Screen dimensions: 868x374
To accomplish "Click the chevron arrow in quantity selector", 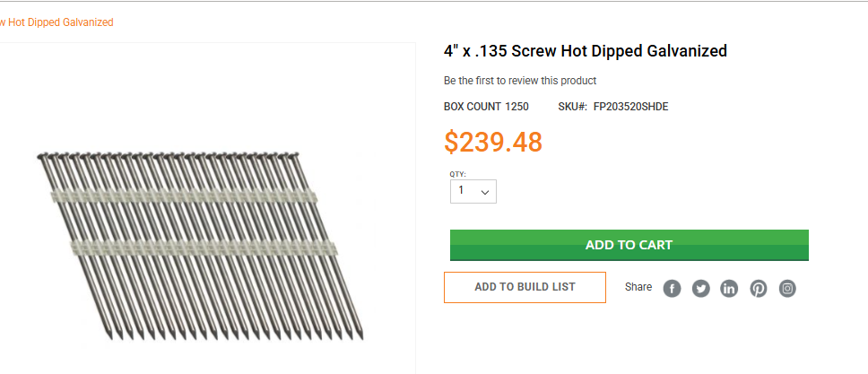I will [485, 192].
